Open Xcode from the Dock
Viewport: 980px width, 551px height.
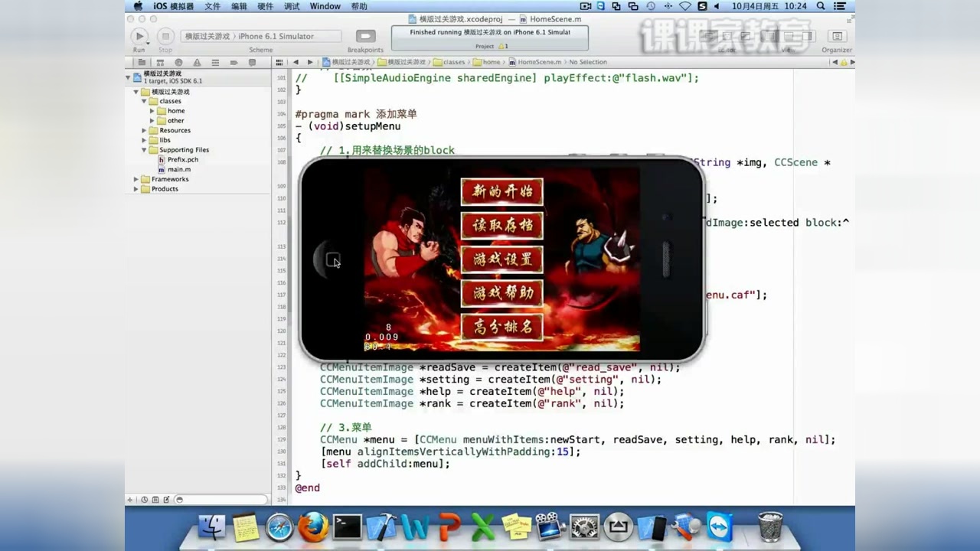pos(381,527)
